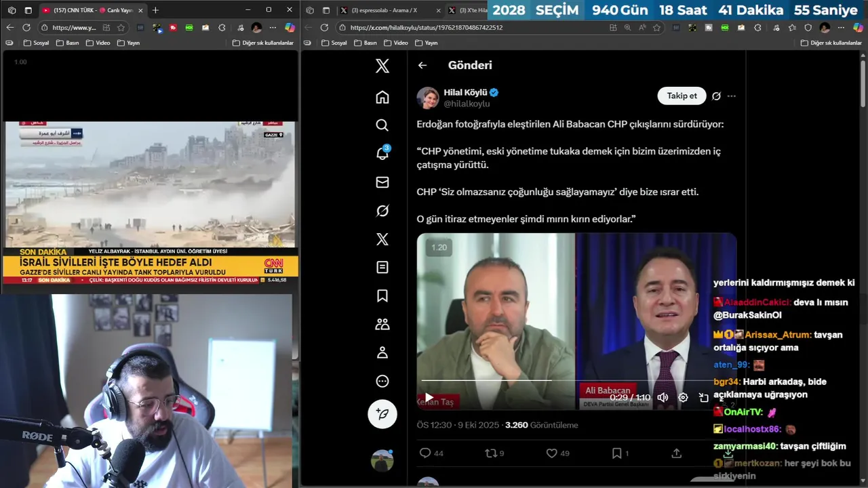868x488 pixels.
Task: Like the post with 49 likes
Action: tap(558, 453)
